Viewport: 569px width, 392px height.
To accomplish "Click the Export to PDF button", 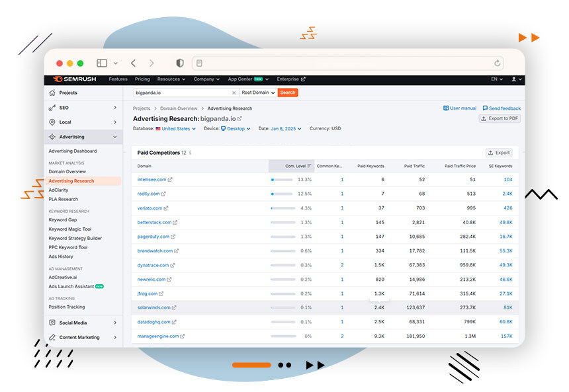I will pos(500,118).
